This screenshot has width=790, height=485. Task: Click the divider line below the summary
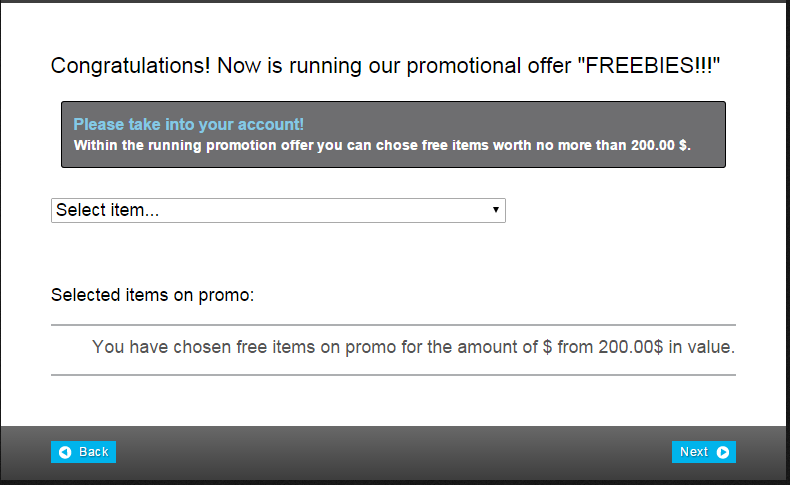(x=393, y=375)
